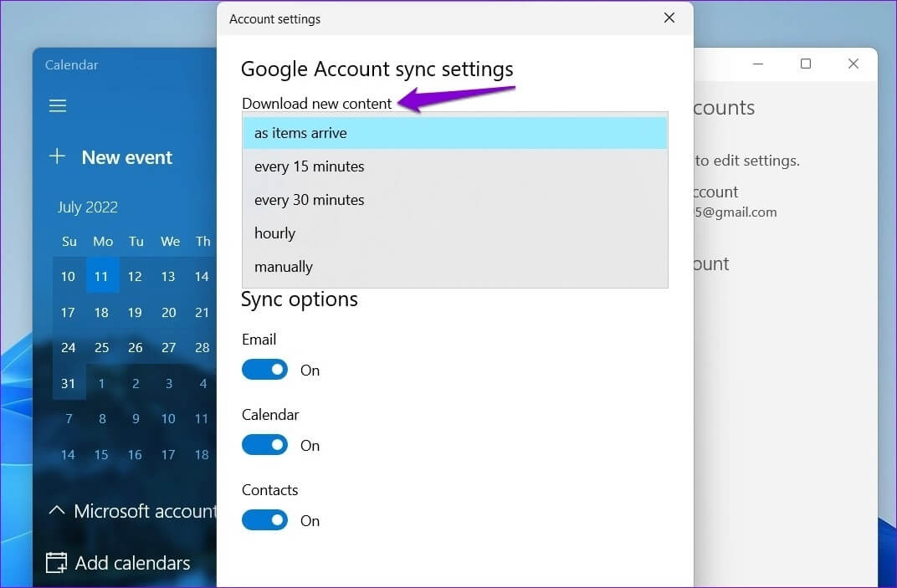Select July 19 in mini calendar

(x=135, y=312)
